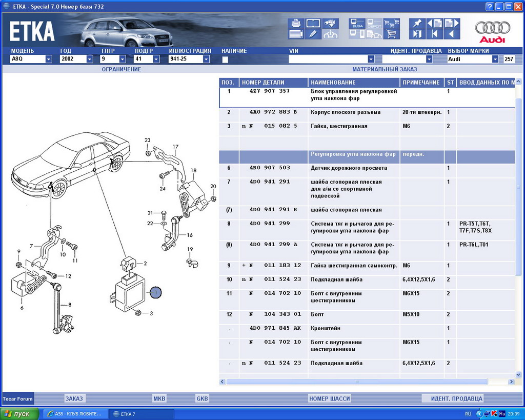Click the pencil edit icon
525x420 pixels.
point(313,35)
